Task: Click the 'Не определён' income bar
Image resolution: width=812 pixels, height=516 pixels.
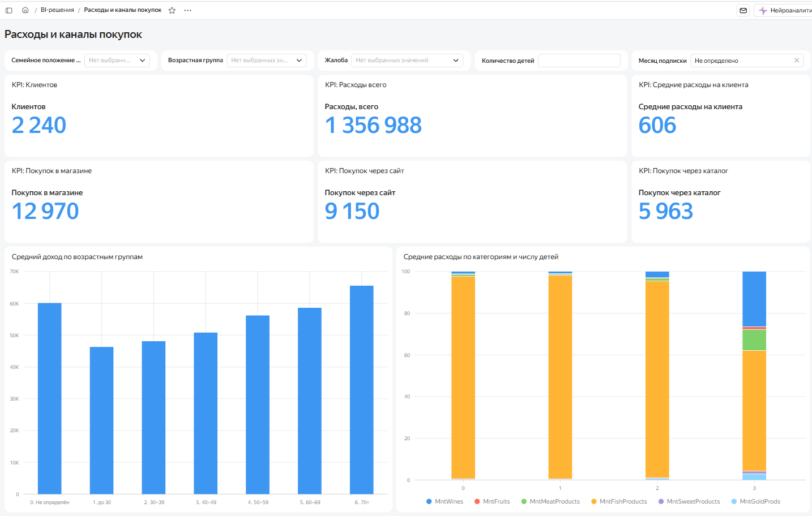Action: (x=50, y=398)
